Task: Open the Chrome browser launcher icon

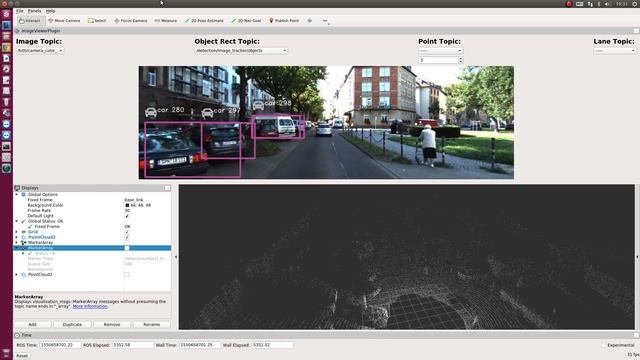Action: 6,47
